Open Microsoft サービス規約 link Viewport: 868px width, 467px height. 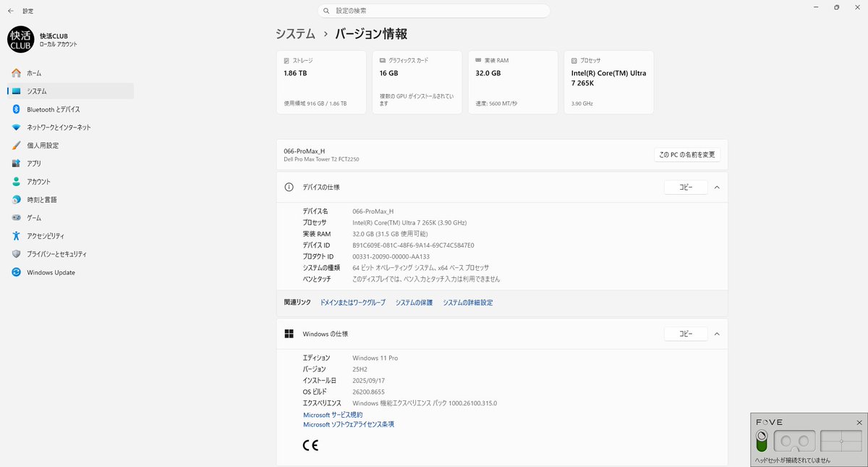pyautogui.click(x=333, y=415)
